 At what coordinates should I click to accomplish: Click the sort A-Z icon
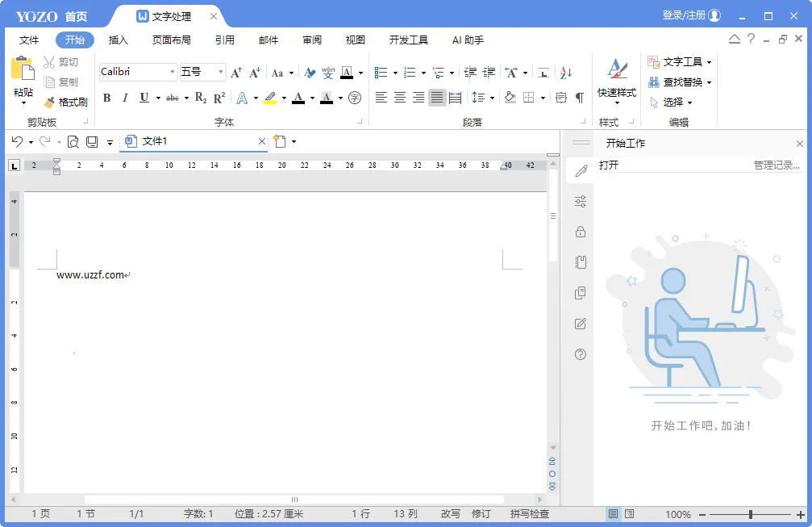click(566, 73)
